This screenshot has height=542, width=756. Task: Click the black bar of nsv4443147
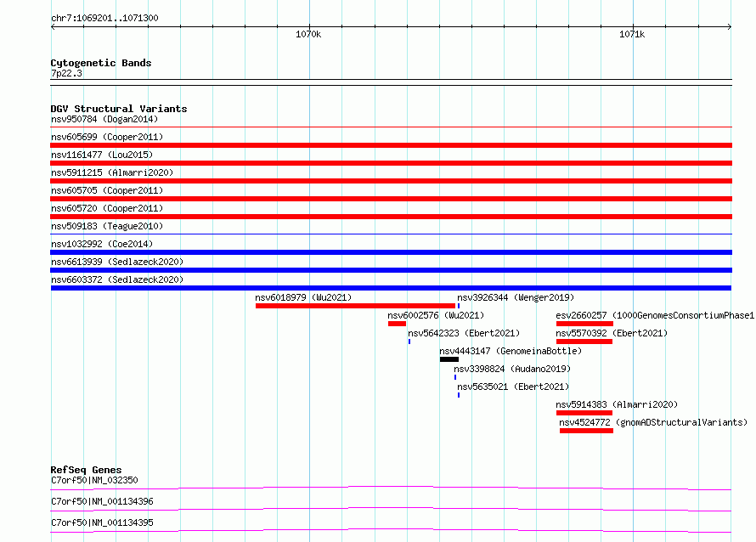449,359
